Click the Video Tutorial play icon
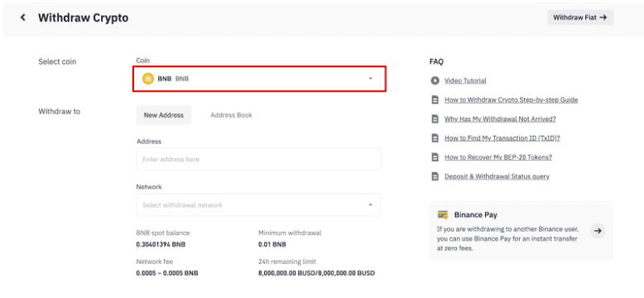Screen dimensions: 644x298 coord(435,80)
